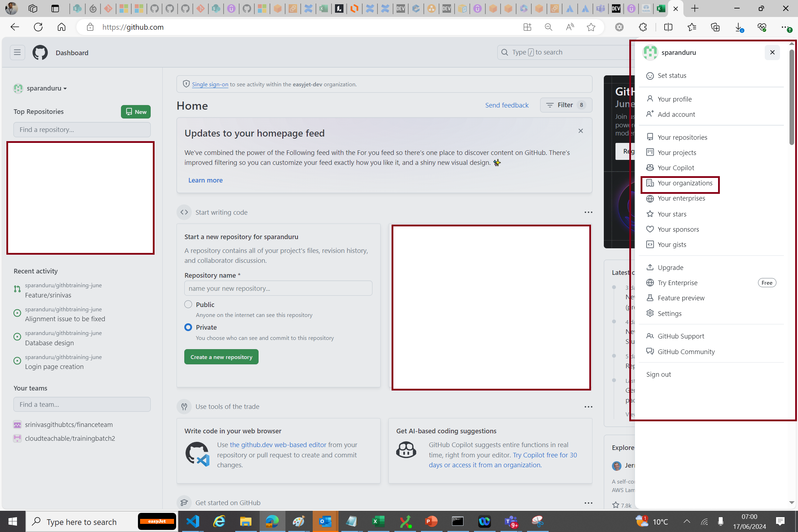Image resolution: width=798 pixels, height=532 pixels.
Task: Select the Public repository radio button
Action: click(188, 305)
